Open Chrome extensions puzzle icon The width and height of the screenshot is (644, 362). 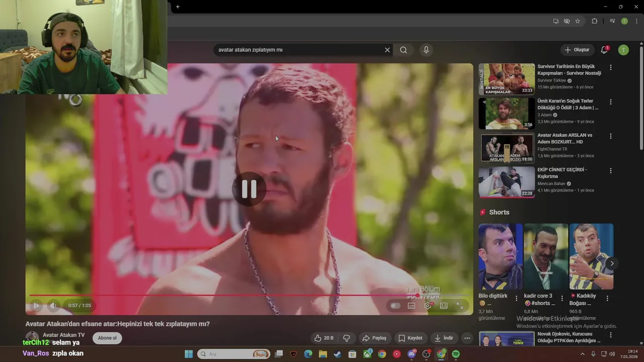coord(595,21)
